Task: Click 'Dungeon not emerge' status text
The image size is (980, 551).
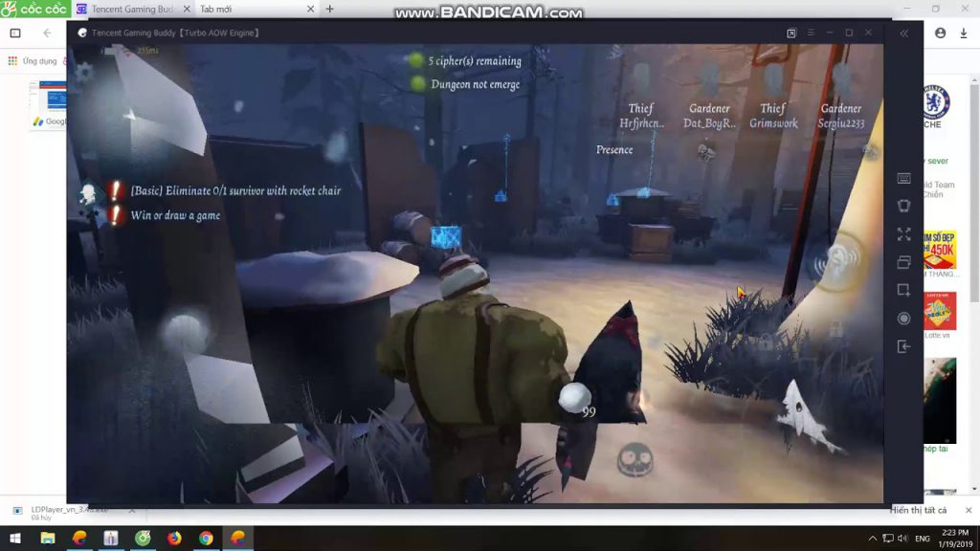Action: pos(475,84)
